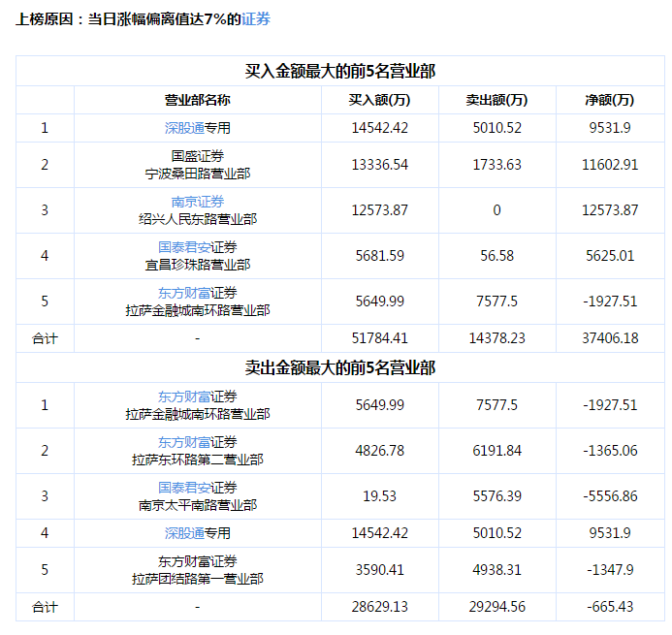Select total 28629.13 in the sell table
Viewport: 672px width, 635px height.
click(x=380, y=607)
